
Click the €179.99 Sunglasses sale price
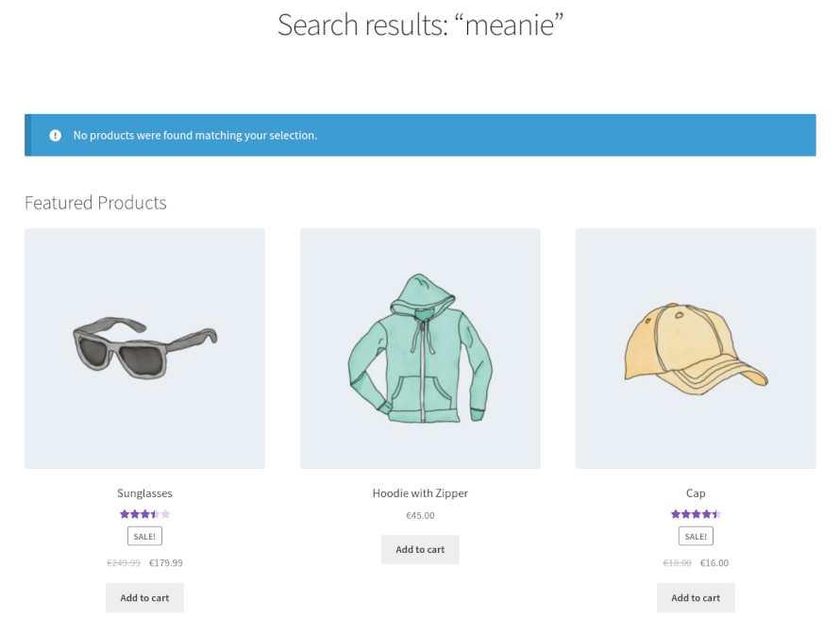click(x=165, y=563)
